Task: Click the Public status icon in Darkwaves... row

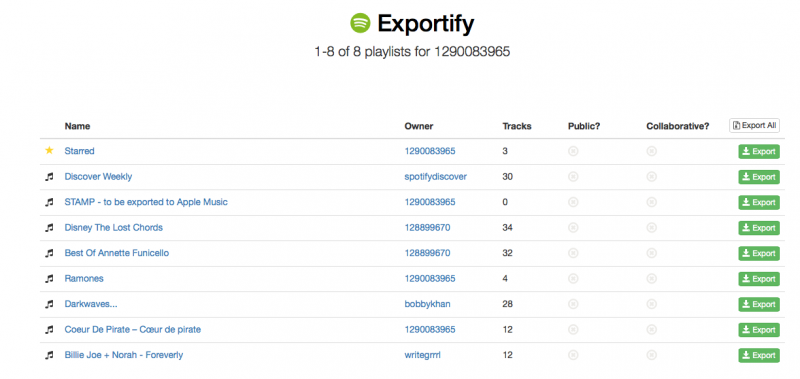Action: click(x=573, y=304)
